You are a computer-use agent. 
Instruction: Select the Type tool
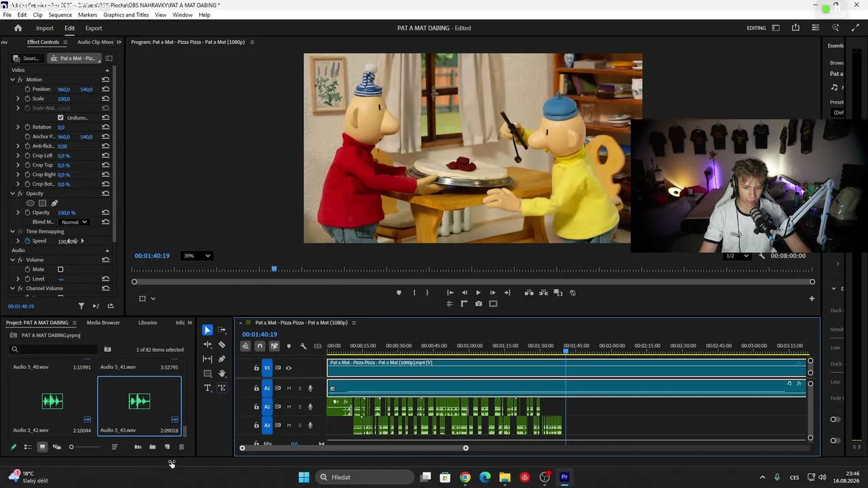[x=208, y=388]
